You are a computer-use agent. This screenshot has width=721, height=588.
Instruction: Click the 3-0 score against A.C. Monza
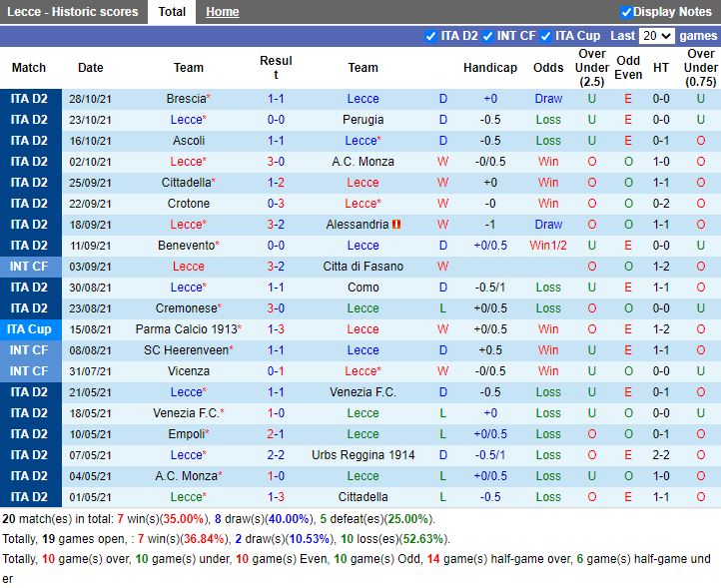click(276, 162)
